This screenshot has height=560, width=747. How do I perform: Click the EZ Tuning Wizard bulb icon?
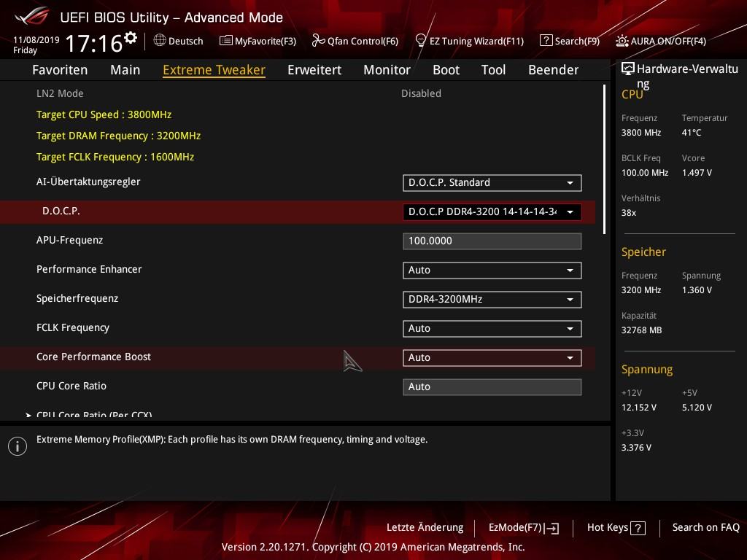click(420, 41)
